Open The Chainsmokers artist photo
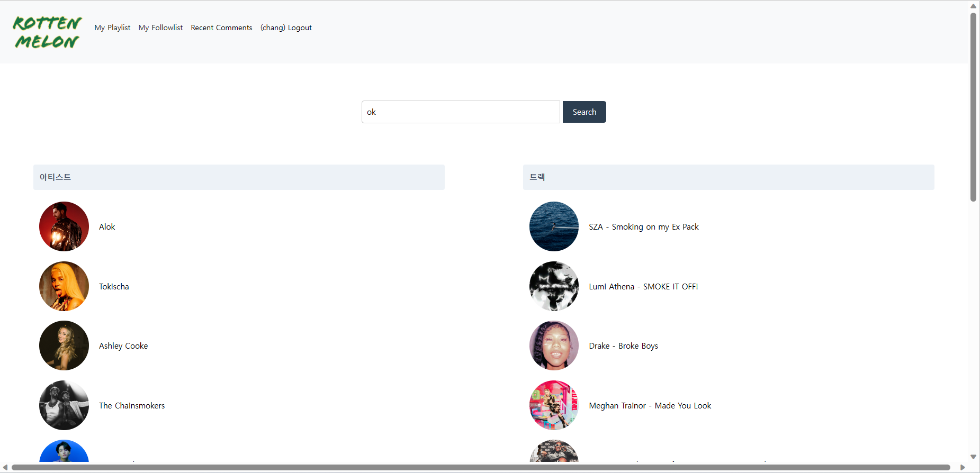980x473 pixels. pyautogui.click(x=64, y=405)
